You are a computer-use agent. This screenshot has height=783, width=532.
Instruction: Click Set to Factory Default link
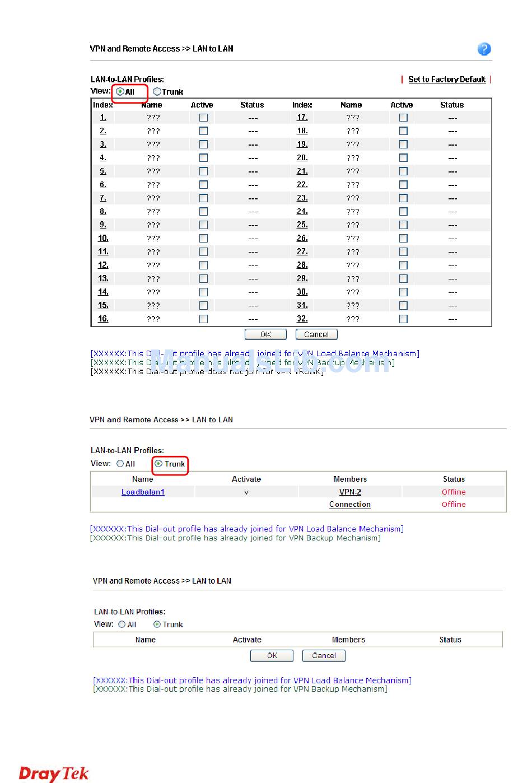click(x=447, y=80)
